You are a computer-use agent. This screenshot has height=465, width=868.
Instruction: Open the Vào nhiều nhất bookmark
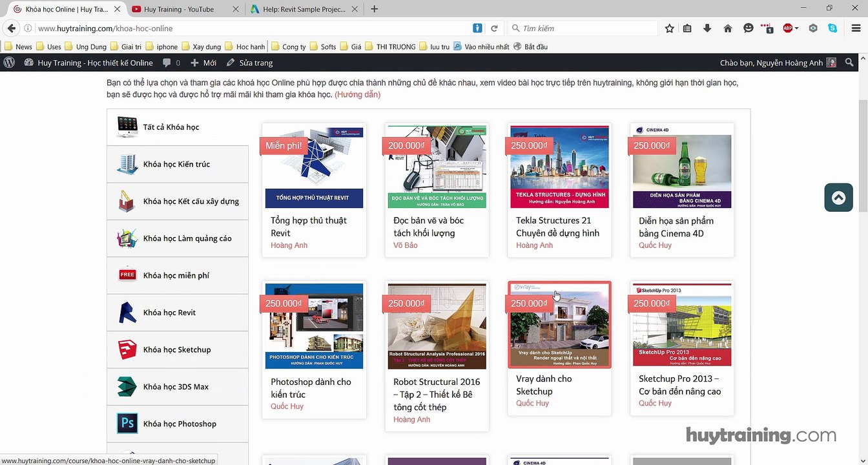click(481, 46)
